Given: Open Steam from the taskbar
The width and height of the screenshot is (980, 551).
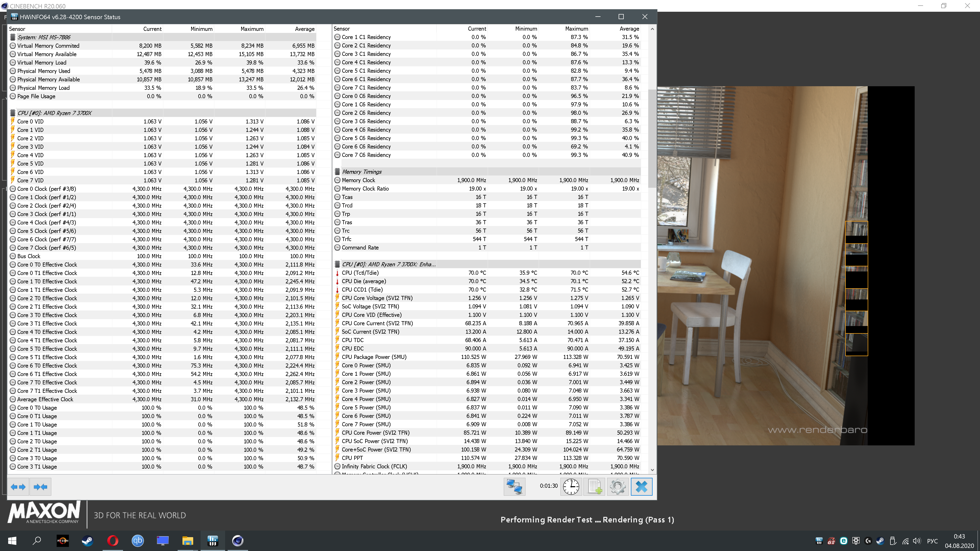Looking at the screenshot, I should (88, 540).
